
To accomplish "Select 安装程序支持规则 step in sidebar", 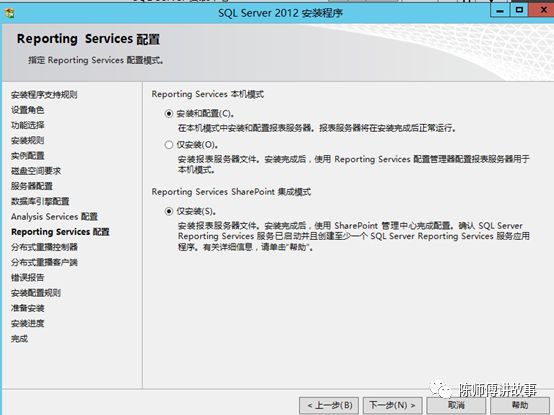I will (x=44, y=95).
